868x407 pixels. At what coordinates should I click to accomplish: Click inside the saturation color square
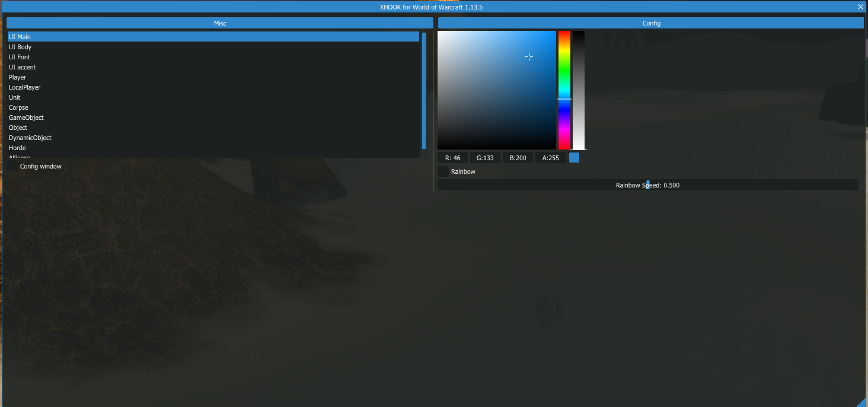(497, 90)
